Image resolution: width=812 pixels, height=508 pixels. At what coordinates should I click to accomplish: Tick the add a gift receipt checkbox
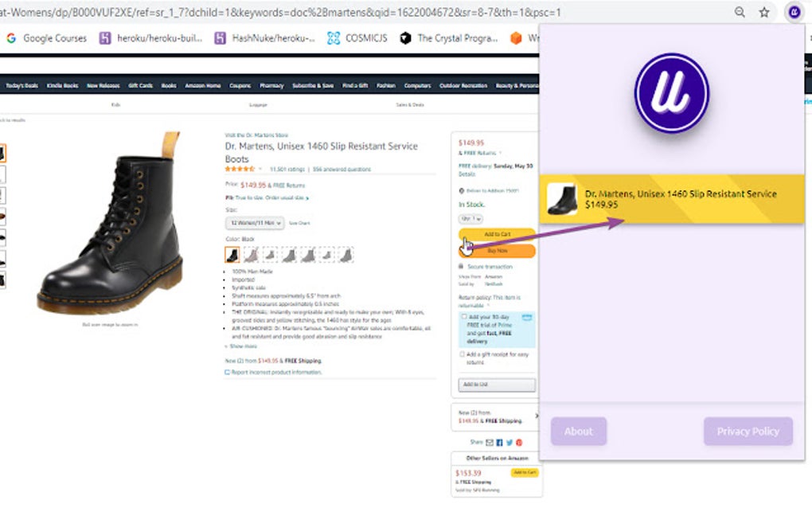tap(462, 354)
